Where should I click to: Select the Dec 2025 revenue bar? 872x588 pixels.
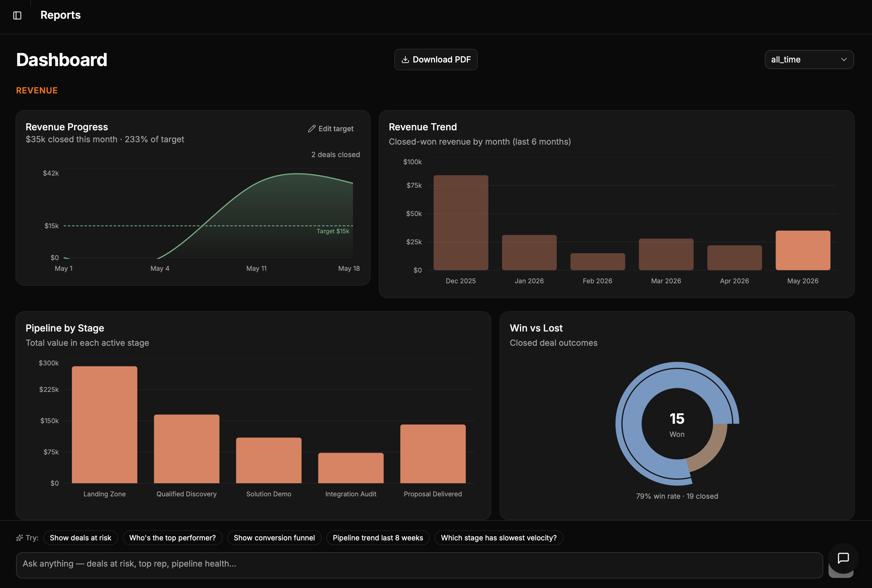pos(461,223)
